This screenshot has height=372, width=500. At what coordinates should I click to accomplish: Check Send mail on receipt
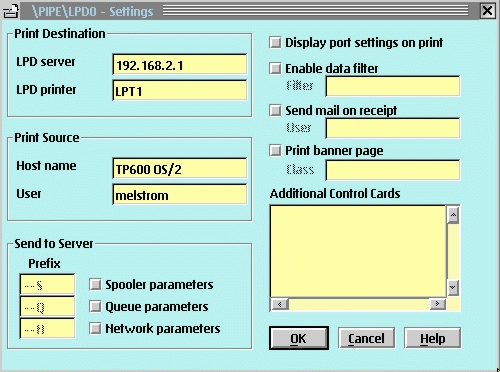[275, 110]
